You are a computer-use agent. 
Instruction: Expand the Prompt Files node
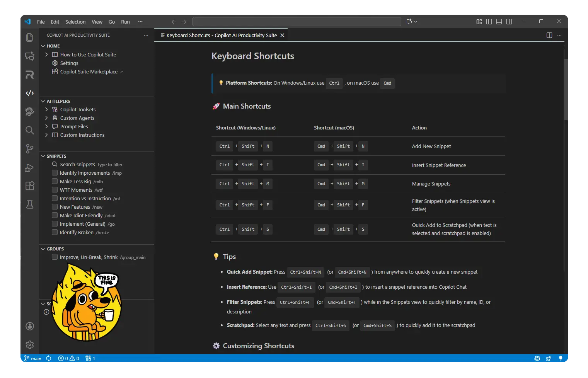46,126
